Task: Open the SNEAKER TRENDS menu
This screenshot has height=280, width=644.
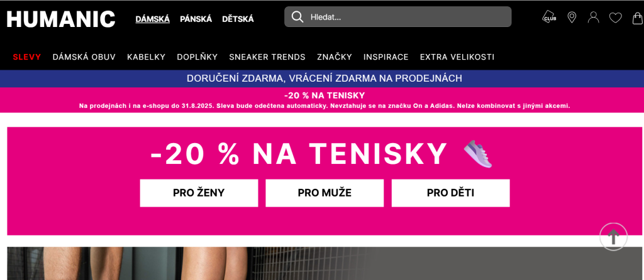Action: tap(267, 57)
